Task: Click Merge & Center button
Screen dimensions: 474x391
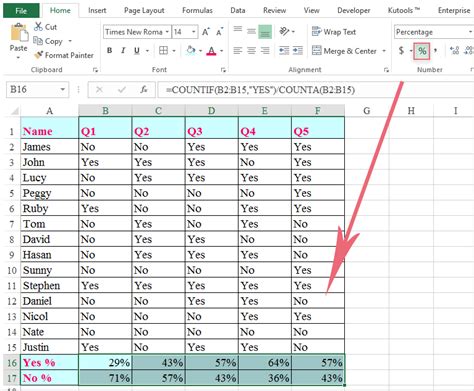Action: click(344, 51)
